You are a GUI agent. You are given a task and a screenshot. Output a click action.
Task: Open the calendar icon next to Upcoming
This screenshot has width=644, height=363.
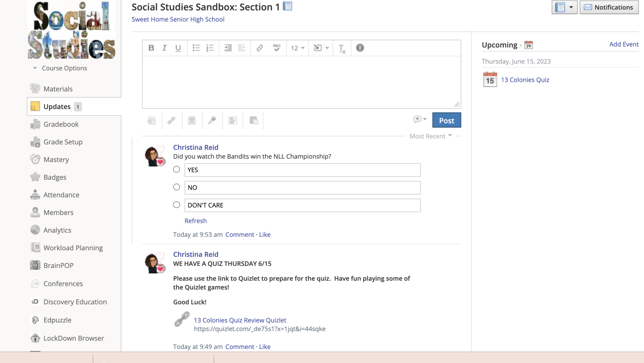click(x=529, y=45)
